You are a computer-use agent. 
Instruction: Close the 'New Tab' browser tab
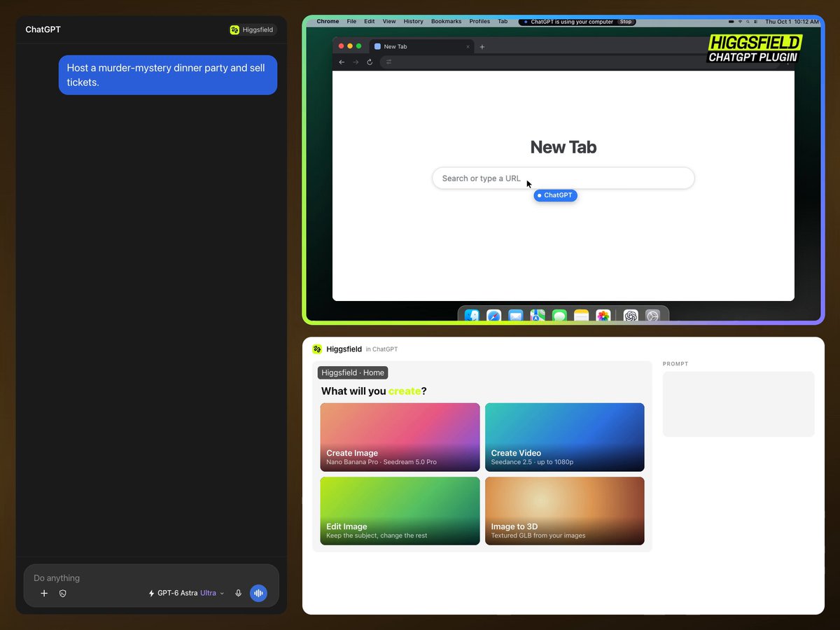[468, 47]
